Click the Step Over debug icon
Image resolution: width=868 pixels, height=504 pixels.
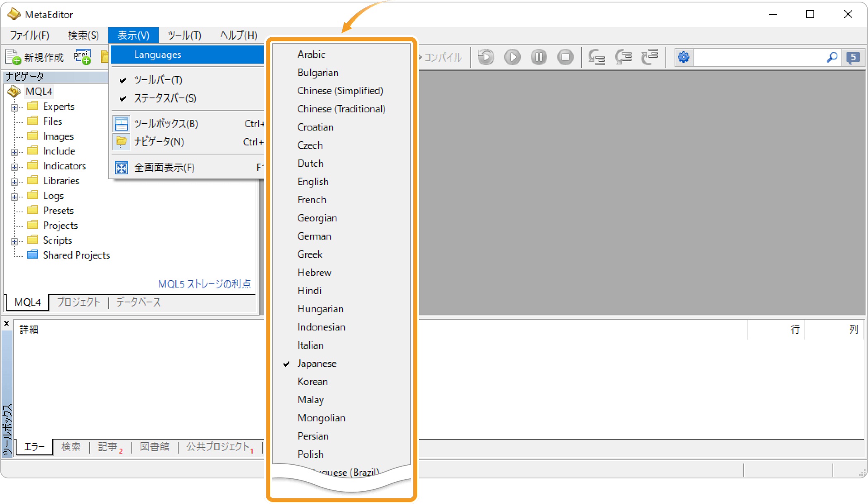point(623,57)
